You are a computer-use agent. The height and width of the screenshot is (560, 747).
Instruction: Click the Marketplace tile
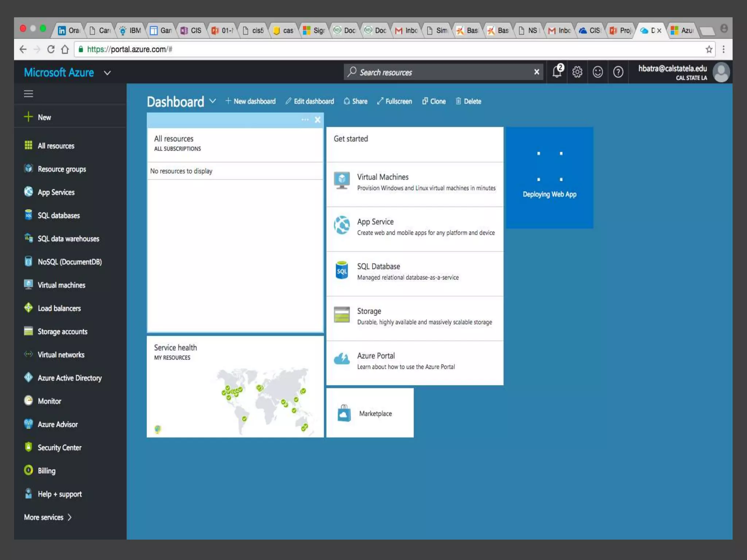[370, 413]
